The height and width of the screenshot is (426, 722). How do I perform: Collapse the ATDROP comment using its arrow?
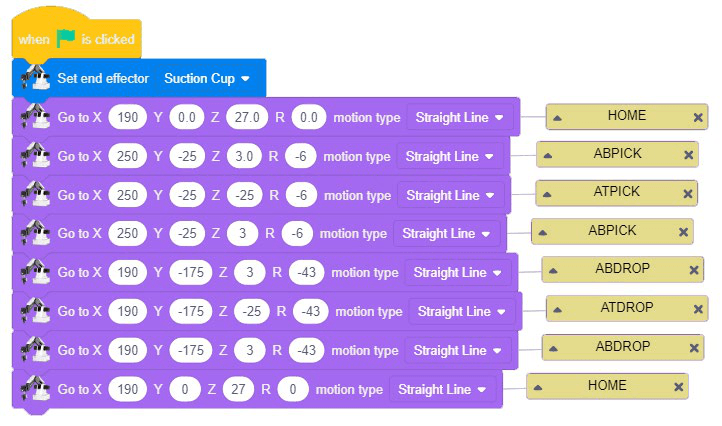click(556, 310)
